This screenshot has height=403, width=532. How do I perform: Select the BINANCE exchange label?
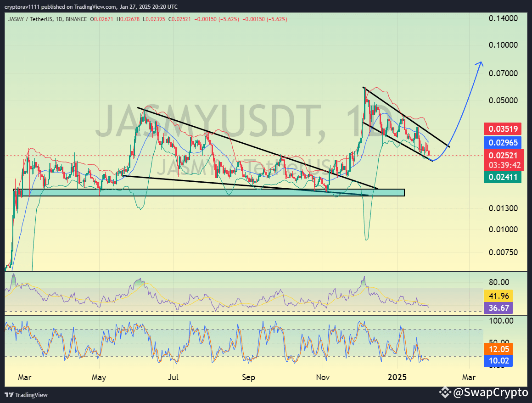click(x=77, y=20)
